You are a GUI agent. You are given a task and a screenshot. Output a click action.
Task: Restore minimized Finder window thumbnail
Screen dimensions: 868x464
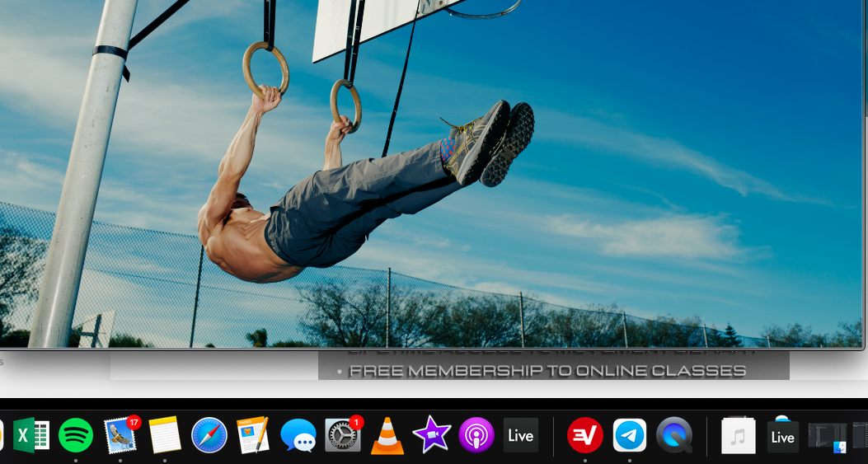[828, 438]
